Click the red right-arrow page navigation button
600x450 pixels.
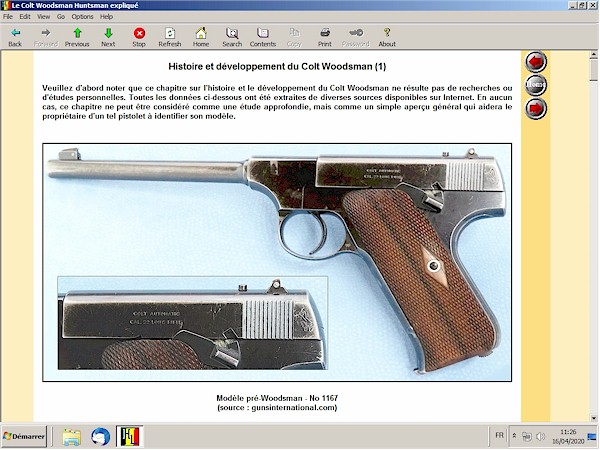click(x=536, y=109)
